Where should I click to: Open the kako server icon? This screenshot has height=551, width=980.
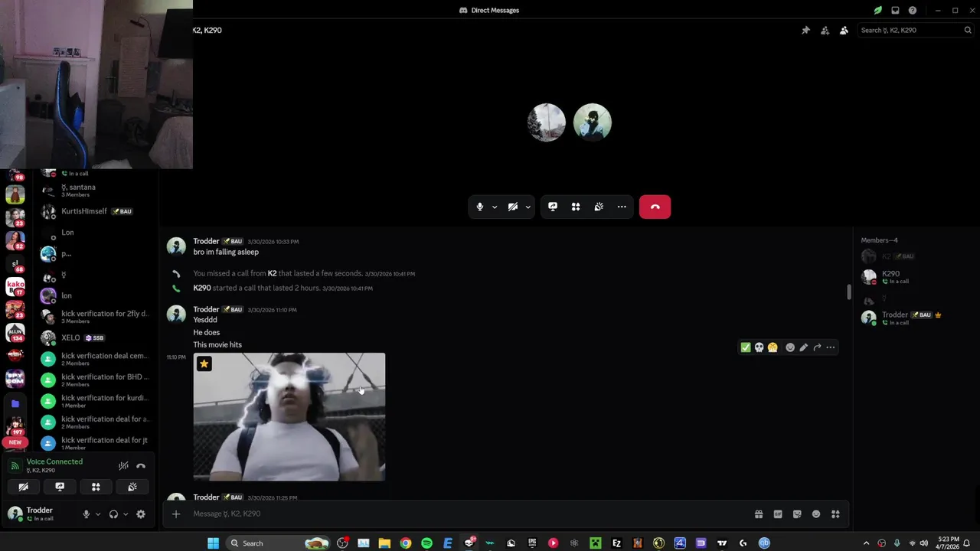(15, 286)
